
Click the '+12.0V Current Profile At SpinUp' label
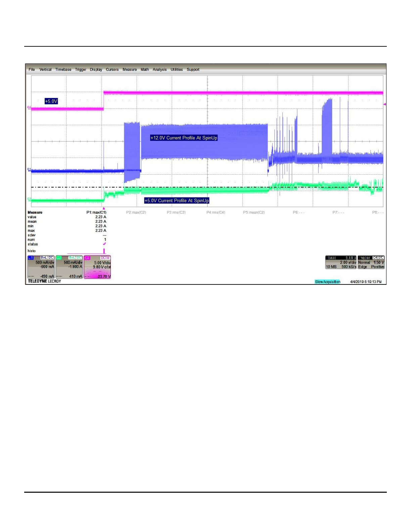(x=184, y=138)
